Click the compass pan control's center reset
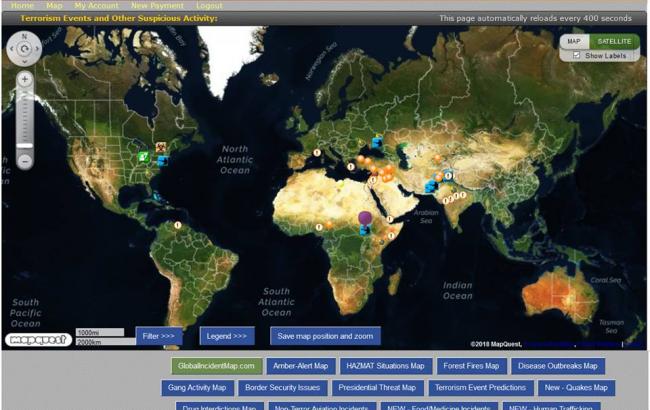650x410 pixels. 24,47
